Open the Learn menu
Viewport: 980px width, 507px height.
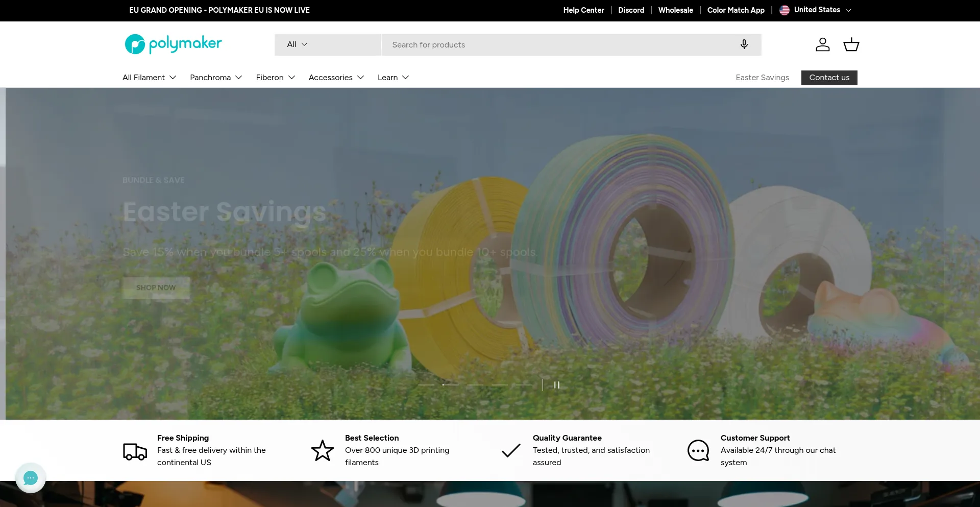click(393, 78)
